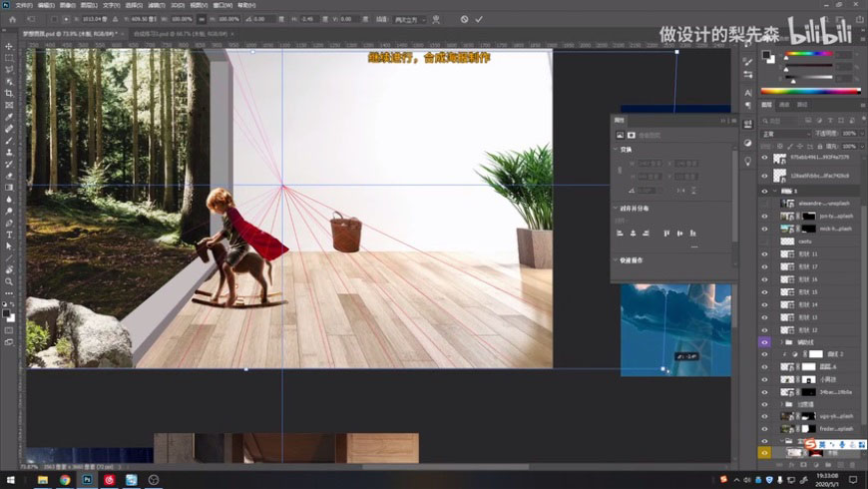Image resolution: width=868 pixels, height=489 pixels.
Task: Hide the freder...splash layer
Action: [764, 429]
